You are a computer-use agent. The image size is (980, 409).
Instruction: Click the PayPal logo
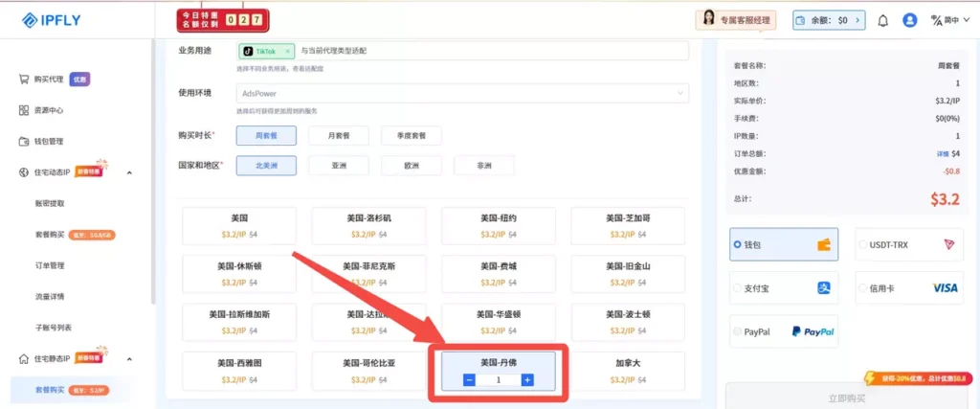pos(813,331)
